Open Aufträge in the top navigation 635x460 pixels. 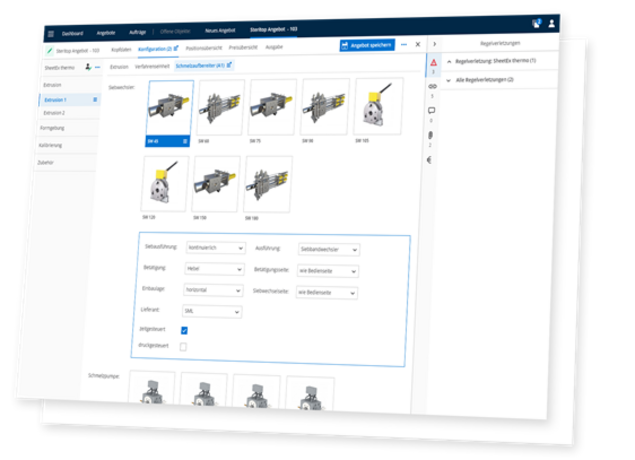coord(137,32)
